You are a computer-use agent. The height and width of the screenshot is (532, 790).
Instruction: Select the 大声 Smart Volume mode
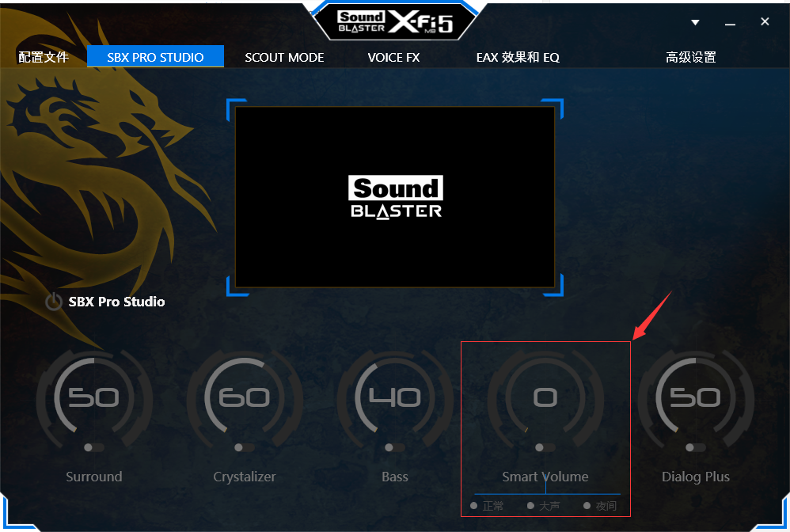544,505
